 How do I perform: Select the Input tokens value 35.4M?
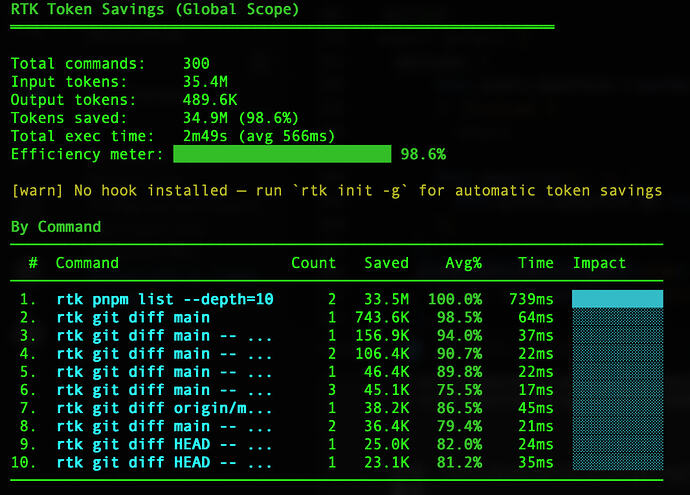click(205, 81)
